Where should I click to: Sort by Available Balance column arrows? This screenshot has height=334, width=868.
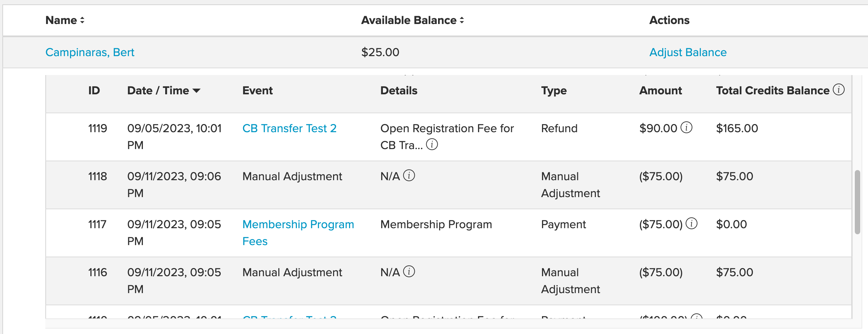pyautogui.click(x=462, y=20)
